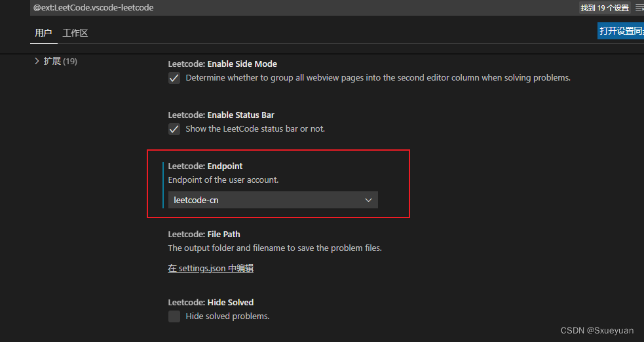
Task: Click the 找到 19 个设置 results badge
Action: click(x=605, y=7)
